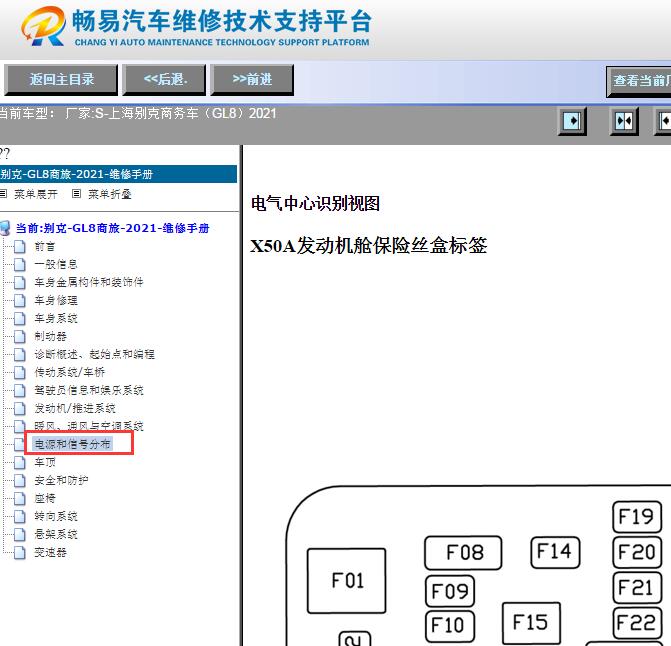Click the page icon beside 悬架系统
This screenshot has width=671, height=646.
pos(19,534)
